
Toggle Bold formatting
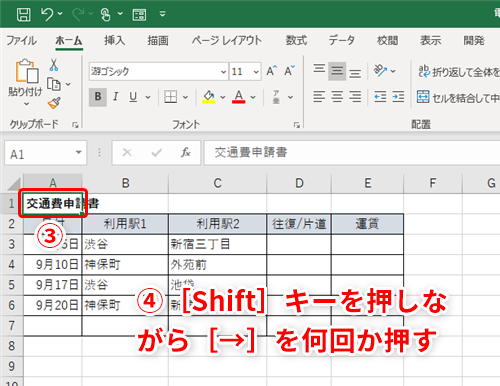(98, 97)
